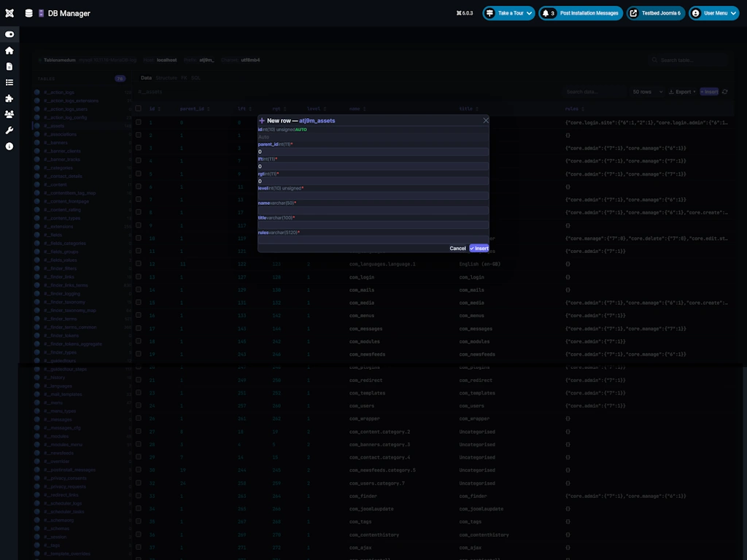Open the Menus list sidebar icon
The width and height of the screenshot is (747, 560).
(x=9, y=82)
